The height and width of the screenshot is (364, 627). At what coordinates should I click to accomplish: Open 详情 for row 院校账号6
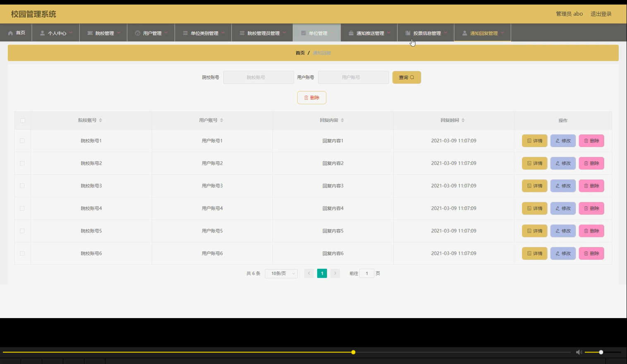(x=535, y=254)
